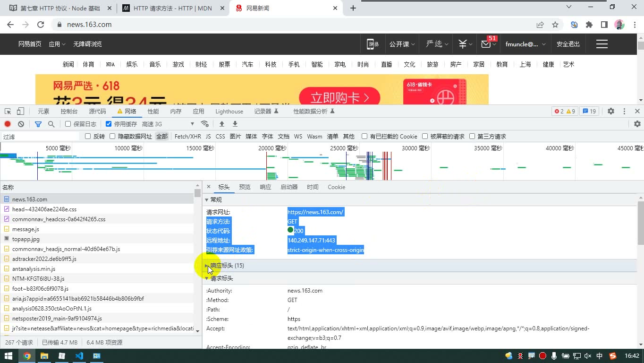Click the record network log red button
This screenshot has height=363, width=644.
click(x=8, y=124)
